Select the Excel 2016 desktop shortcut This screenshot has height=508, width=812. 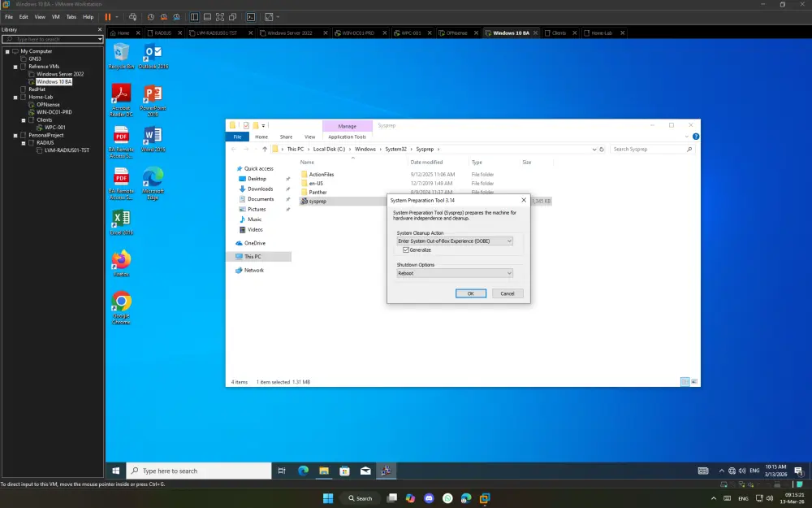pyautogui.click(x=121, y=223)
